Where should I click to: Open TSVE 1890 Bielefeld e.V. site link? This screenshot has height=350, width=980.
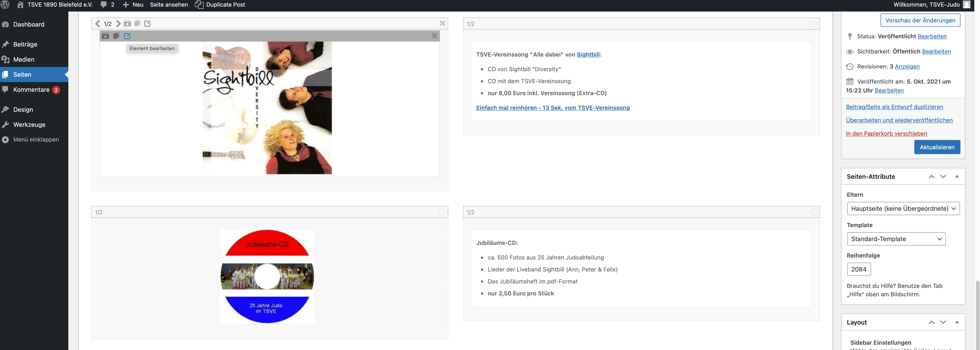(x=55, y=5)
